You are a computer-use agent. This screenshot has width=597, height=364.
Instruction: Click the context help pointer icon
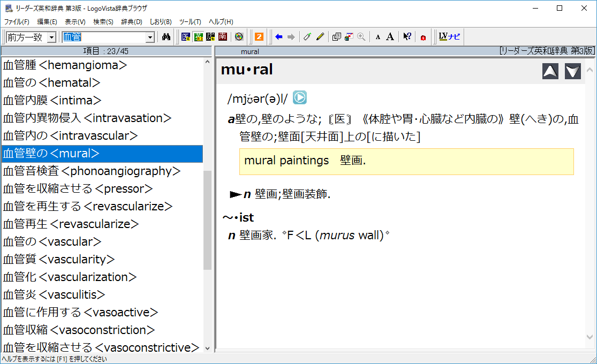click(407, 37)
